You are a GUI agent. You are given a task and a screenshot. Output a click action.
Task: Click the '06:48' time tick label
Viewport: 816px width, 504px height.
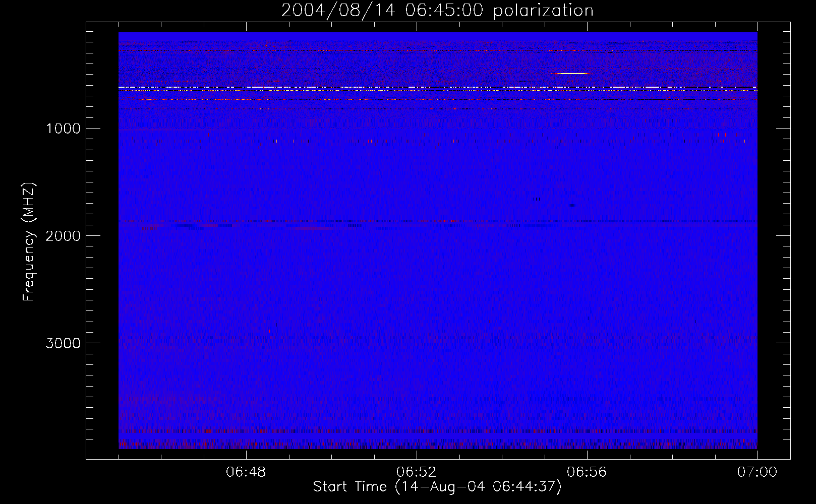246,472
